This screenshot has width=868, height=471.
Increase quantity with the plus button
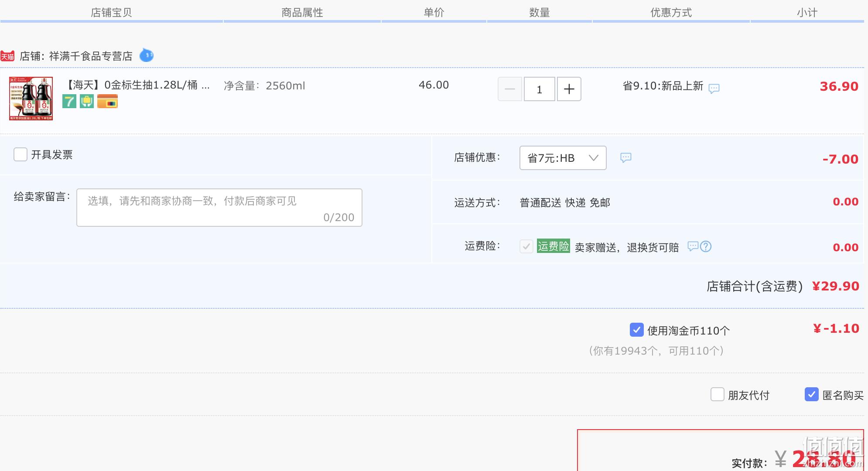tap(569, 89)
